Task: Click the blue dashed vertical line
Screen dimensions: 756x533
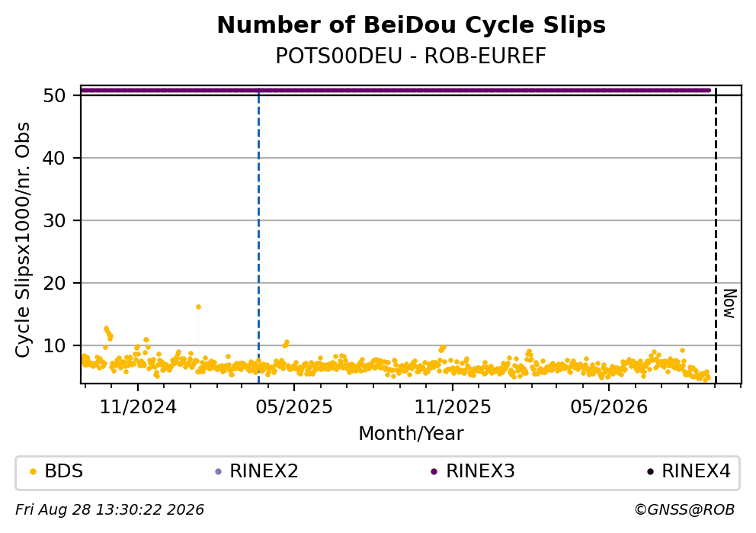Action: 259,236
